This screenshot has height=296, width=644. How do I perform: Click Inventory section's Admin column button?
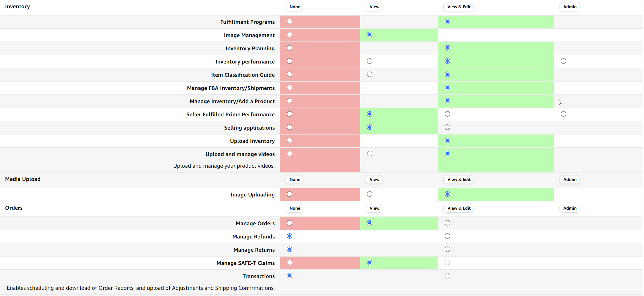click(569, 7)
